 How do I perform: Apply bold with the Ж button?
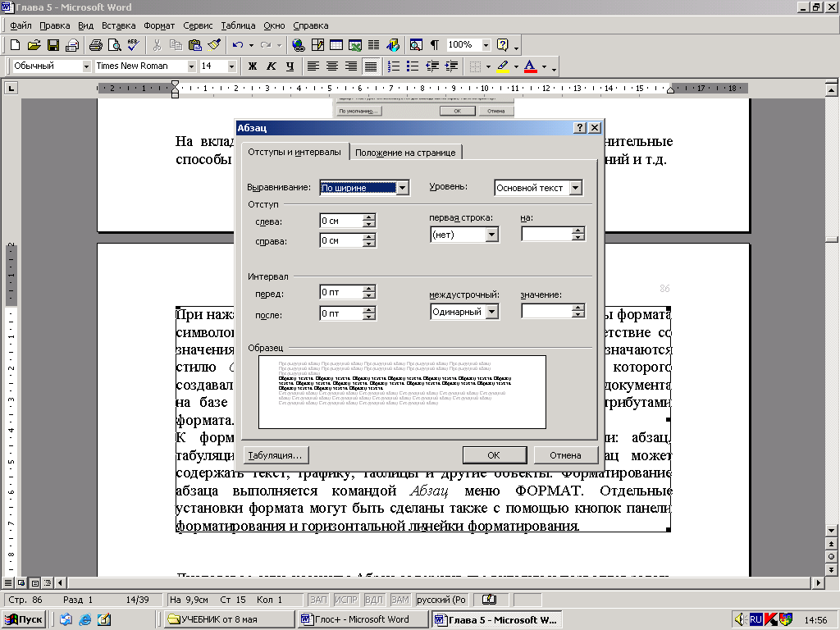point(253,66)
